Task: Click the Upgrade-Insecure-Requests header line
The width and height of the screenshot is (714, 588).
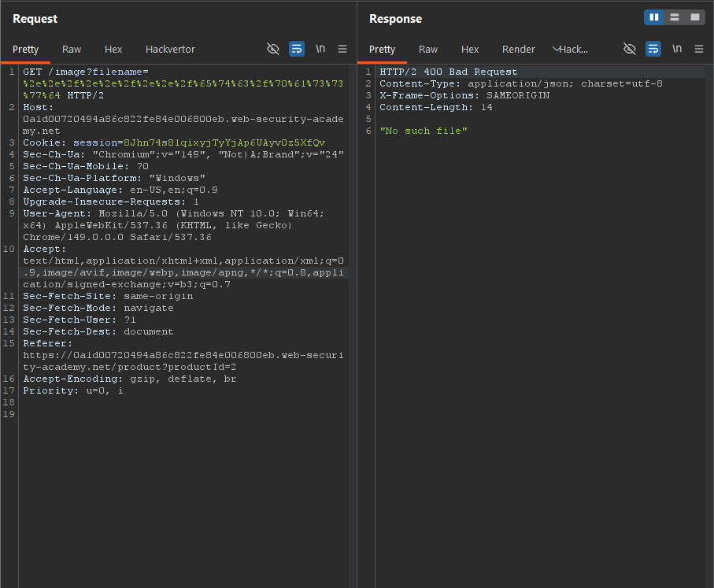Action: tap(111, 202)
